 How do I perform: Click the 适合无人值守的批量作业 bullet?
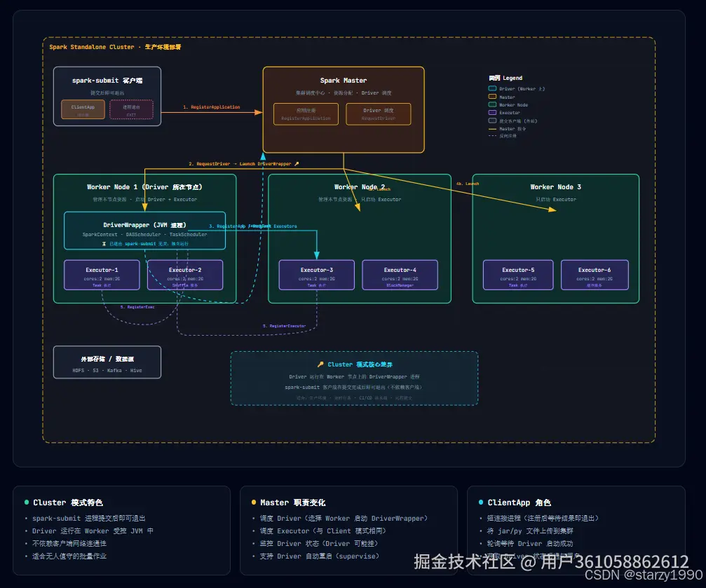point(69,556)
